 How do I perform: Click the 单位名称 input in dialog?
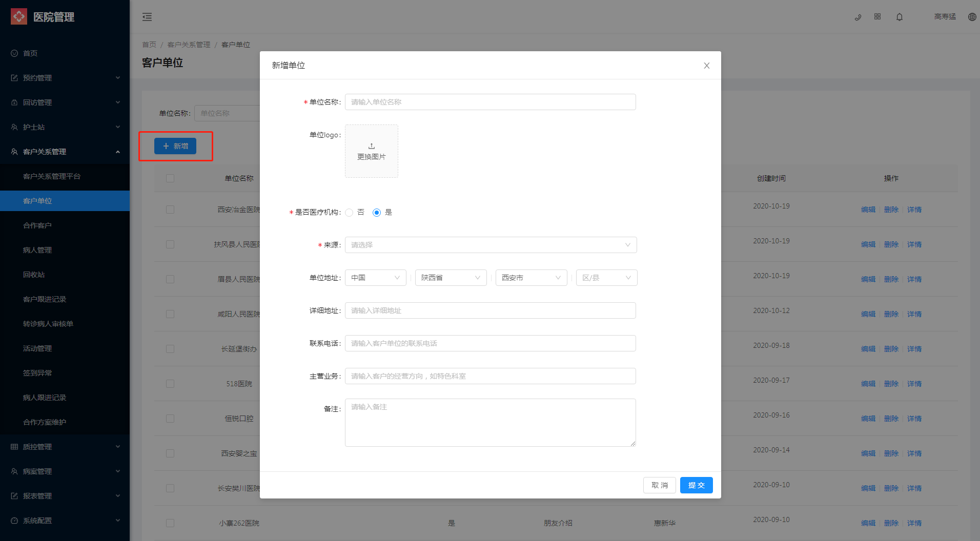491,102
